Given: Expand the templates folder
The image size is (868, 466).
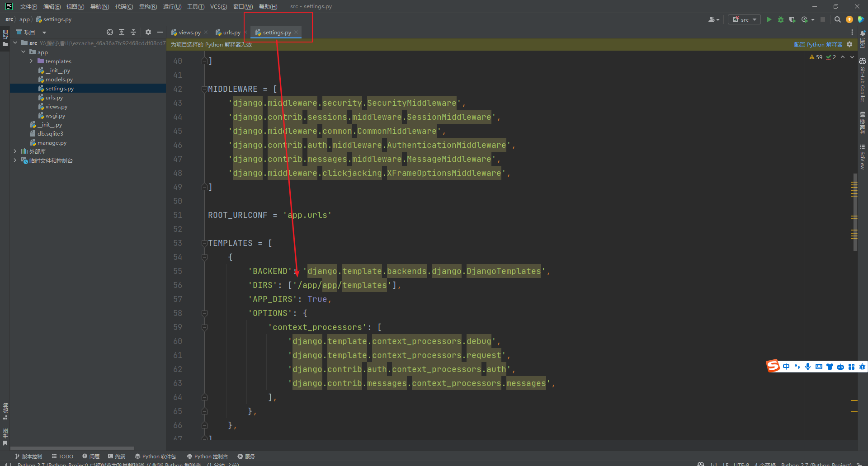Looking at the screenshot, I should pyautogui.click(x=31, y=61).
